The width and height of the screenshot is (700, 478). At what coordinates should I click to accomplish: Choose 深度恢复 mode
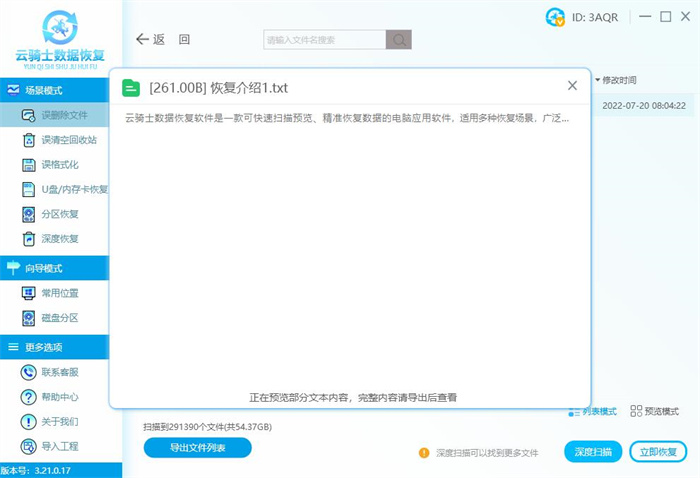pos(59,239)
